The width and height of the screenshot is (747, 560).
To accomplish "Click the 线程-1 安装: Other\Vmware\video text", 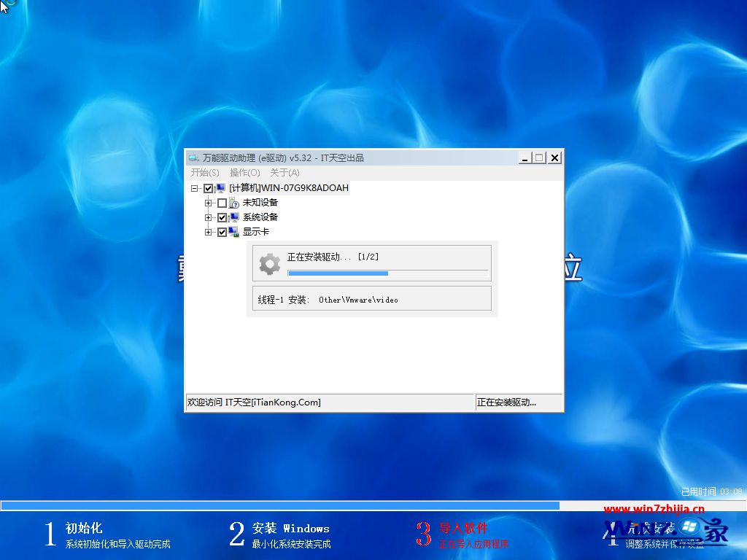I will point(328,300).
